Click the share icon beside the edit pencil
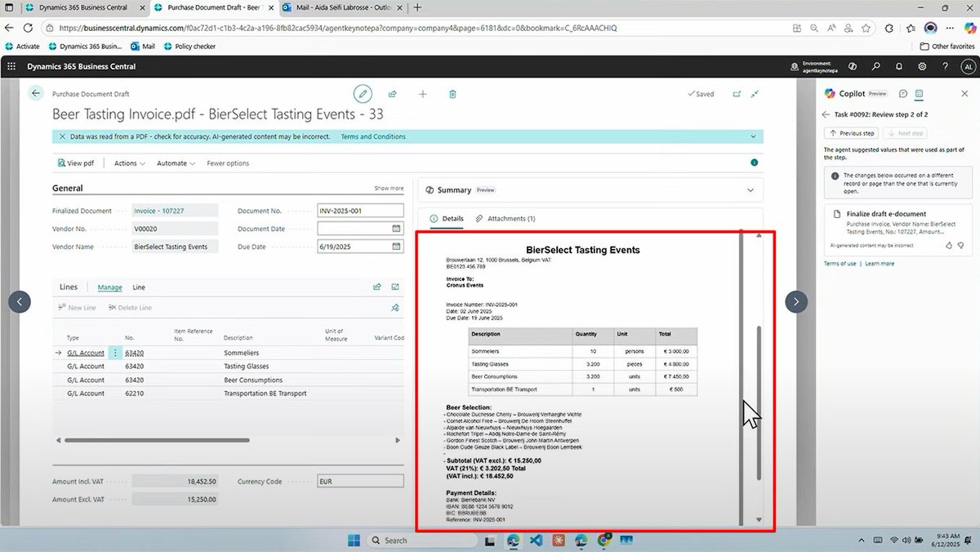The image size is (980, 552). pyautogui.click(x=393, y=94)
